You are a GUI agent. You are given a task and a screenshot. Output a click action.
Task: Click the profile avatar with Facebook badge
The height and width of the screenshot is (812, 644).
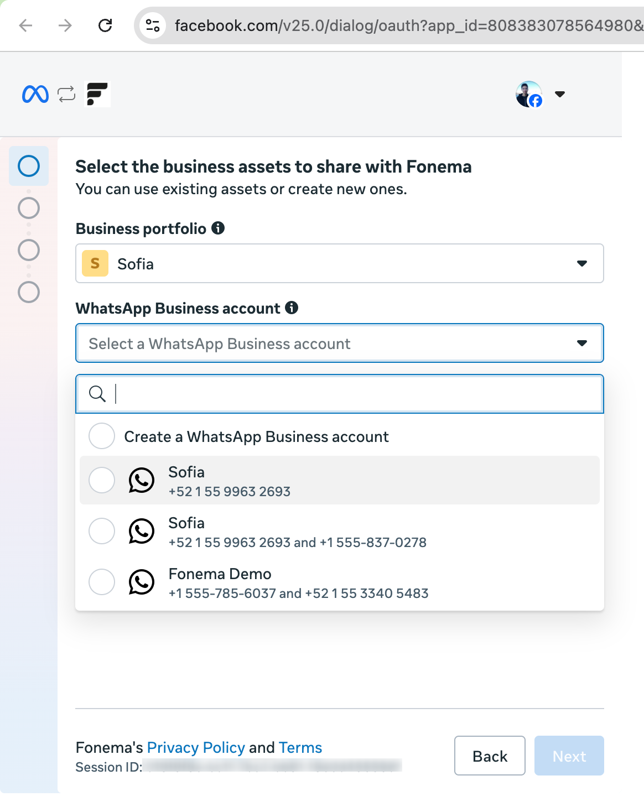[x=529, y=94]
